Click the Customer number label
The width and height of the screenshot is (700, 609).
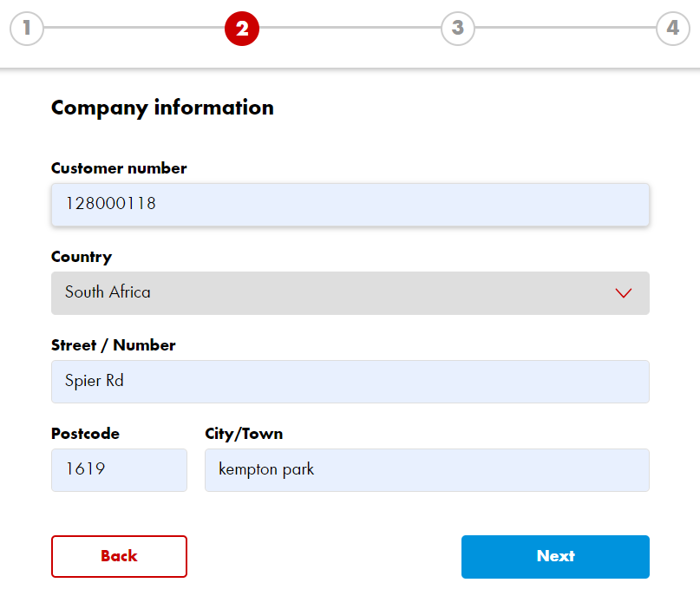click(x=119, y=168)
